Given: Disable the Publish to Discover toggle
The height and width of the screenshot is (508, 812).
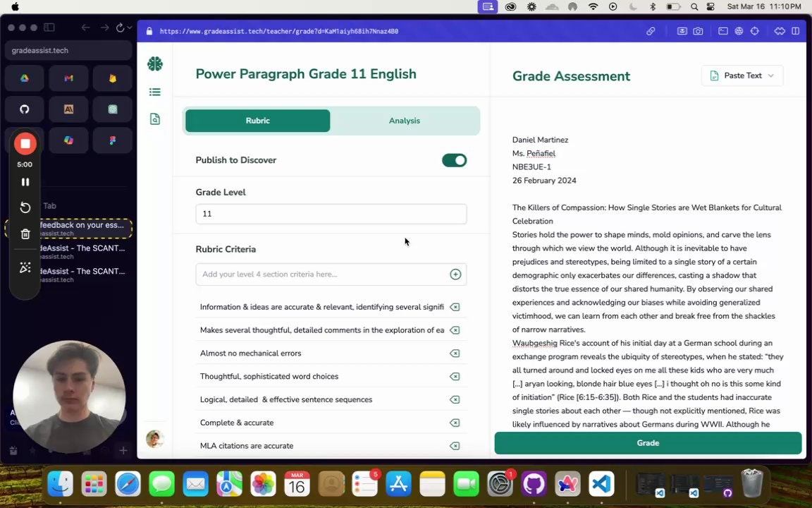Looking at the screenshot, I should point(454,160).
